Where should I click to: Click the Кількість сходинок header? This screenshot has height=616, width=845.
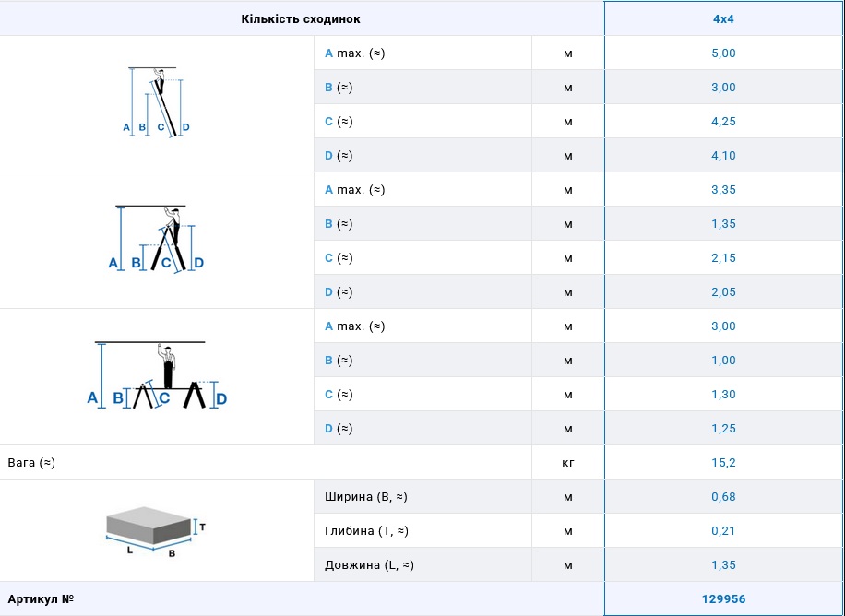301,18
